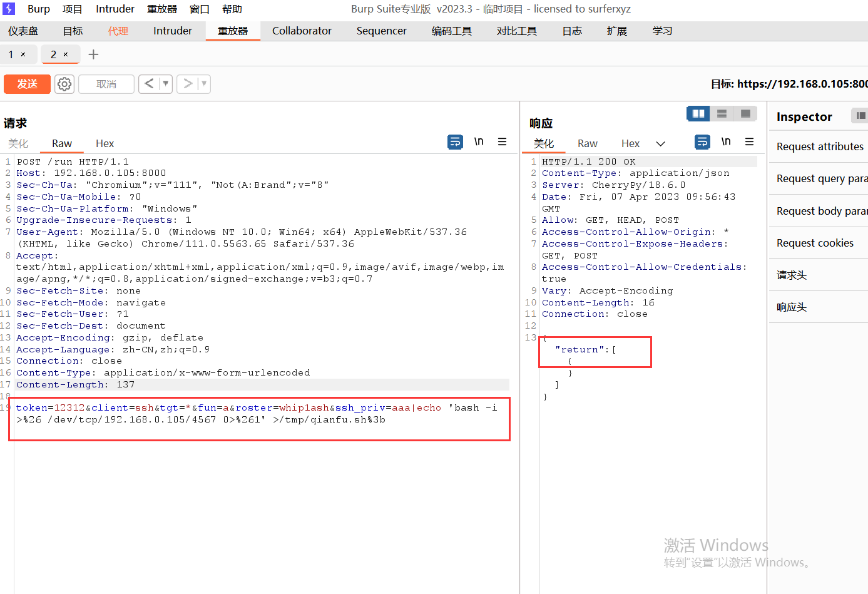Switch to the 日志 tab

click(x=572, y=31)
